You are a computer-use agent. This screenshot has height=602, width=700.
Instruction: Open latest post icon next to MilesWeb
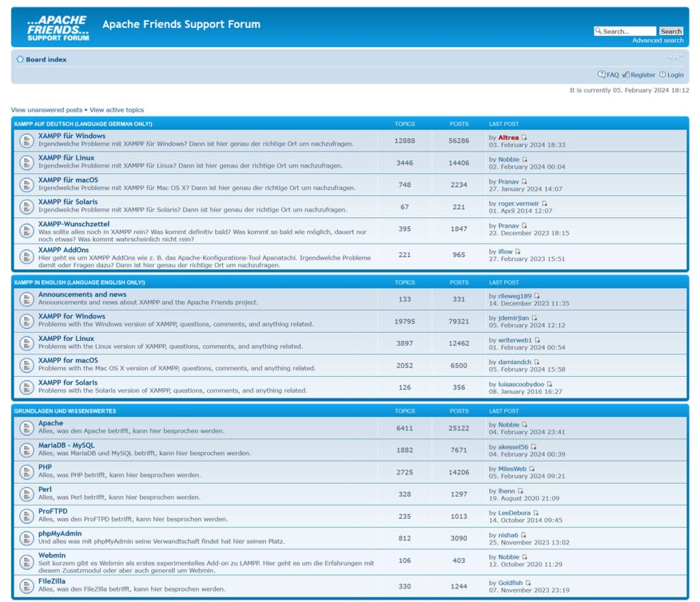[x=532, y=469]
